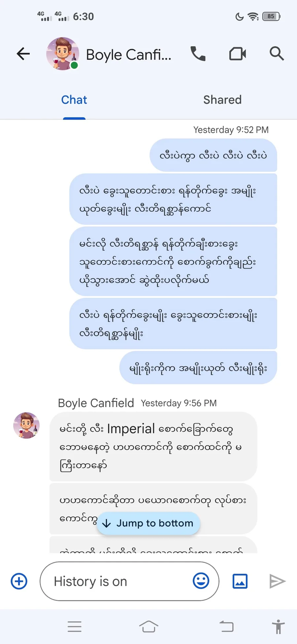Search within this conversation
Viewport: 297px width, 644px height.
pyautogui.click(x=277, y=54)
